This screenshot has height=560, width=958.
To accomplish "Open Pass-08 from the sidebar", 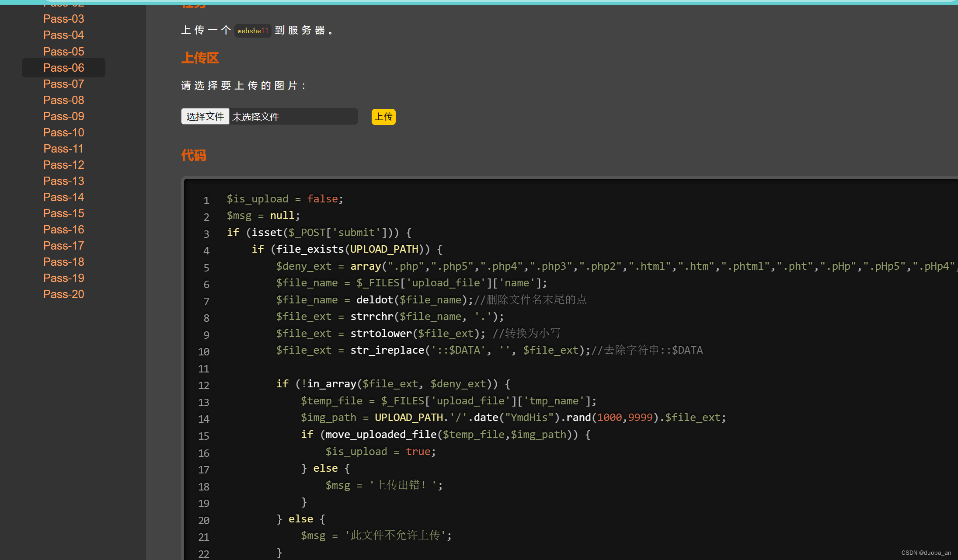I will (63, 100).
